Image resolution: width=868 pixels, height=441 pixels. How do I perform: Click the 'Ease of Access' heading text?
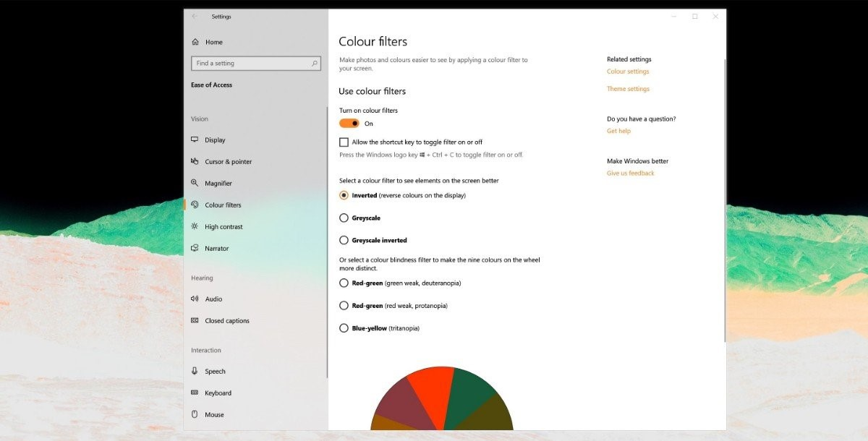212,85
